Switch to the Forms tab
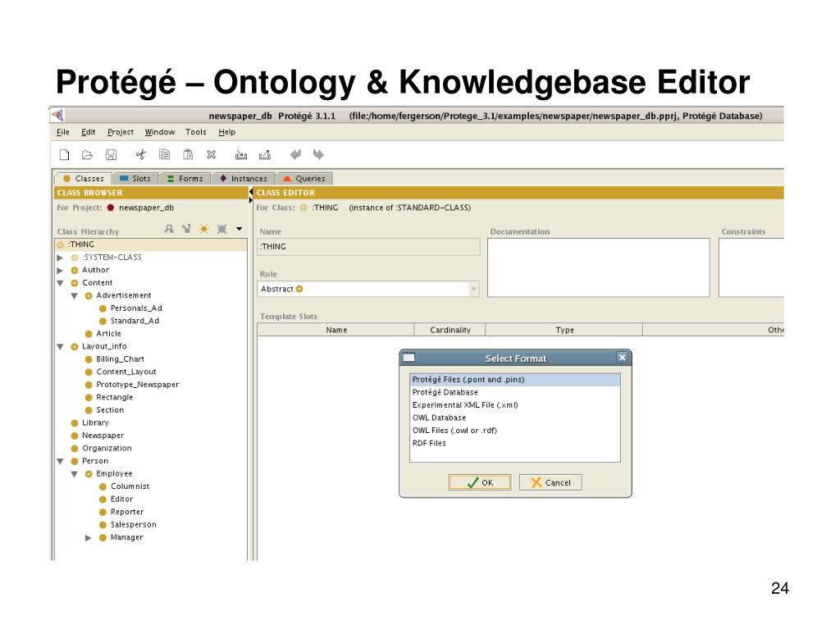This screenshot has width=840, height=630. (x=185, y=178)
